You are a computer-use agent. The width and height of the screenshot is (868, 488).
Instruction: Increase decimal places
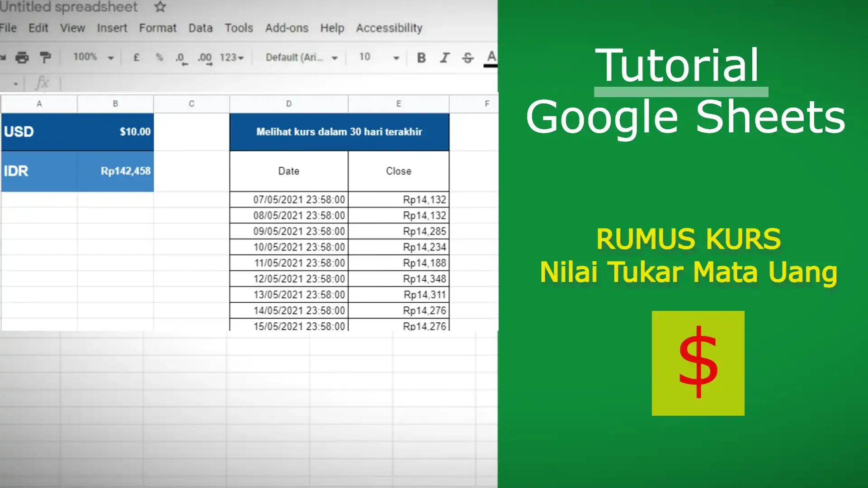(x=205, y=58)
